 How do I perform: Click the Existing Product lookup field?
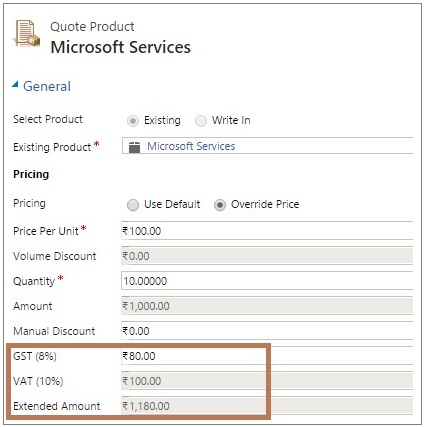click(267, 146)
